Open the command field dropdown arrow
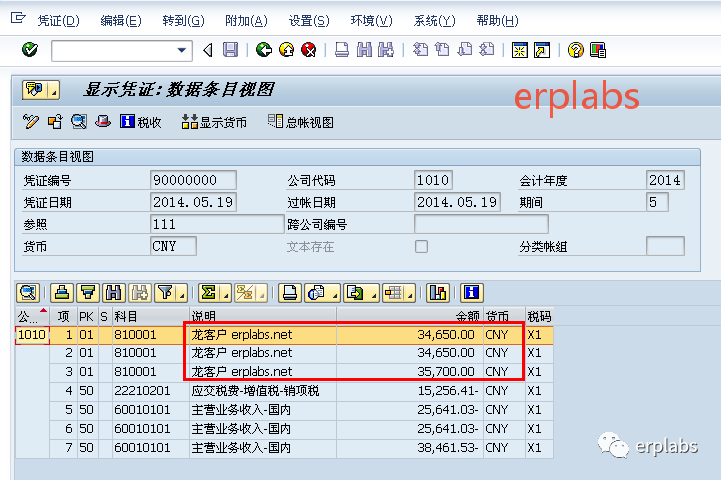 click(182, 50)
